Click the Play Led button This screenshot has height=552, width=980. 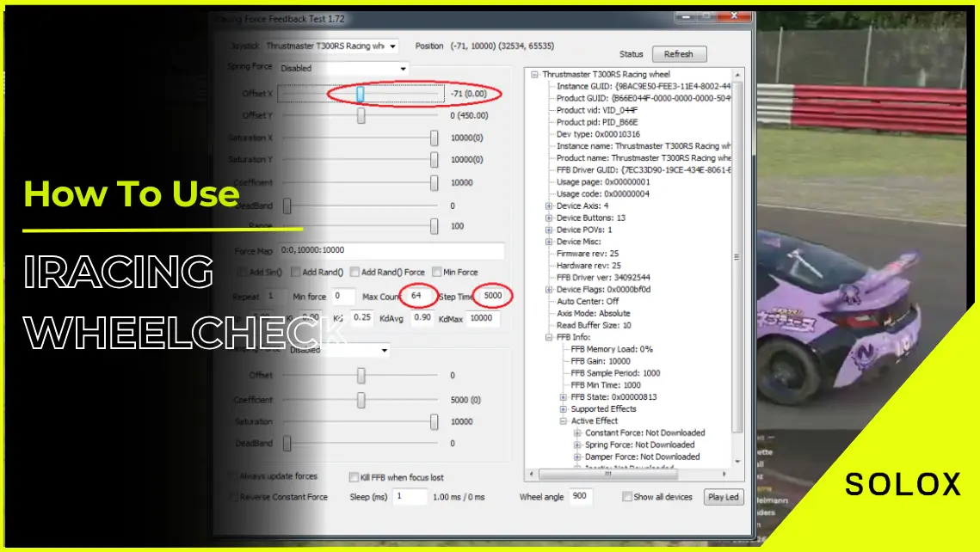(723, 497)
